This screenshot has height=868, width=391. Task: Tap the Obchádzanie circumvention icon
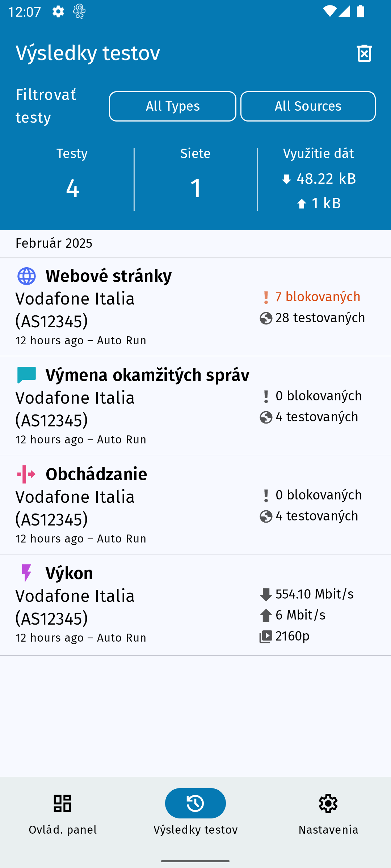(x=26, y=474)
